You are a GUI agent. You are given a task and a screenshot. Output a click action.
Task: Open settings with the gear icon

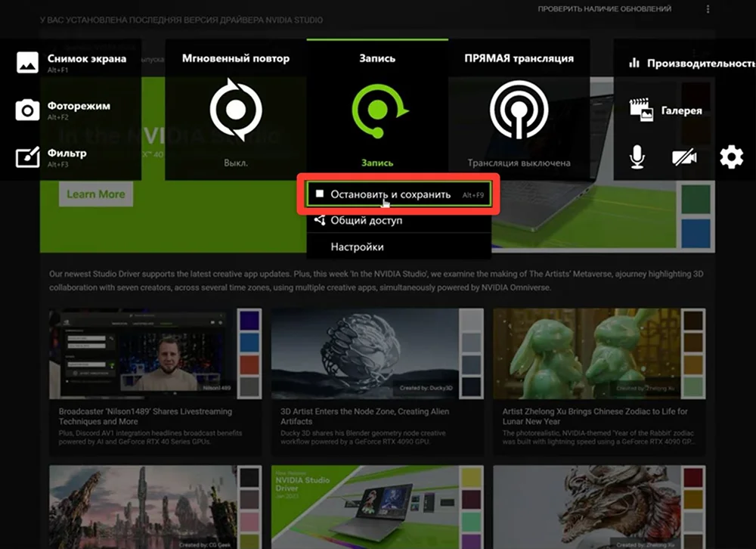pyautogui.click(x=731, y=157)
